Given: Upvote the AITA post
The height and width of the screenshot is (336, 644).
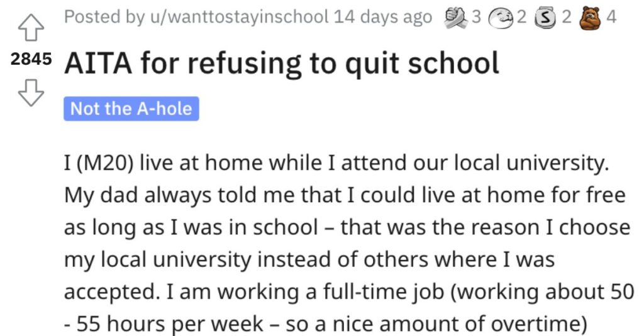Looking at the screenshot, I should click(31, 28).
